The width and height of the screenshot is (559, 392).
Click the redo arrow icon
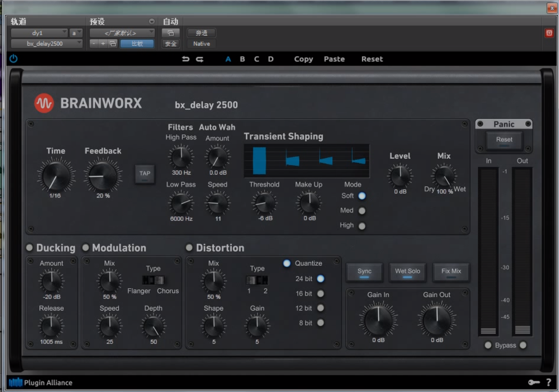(x=200, y=59)
